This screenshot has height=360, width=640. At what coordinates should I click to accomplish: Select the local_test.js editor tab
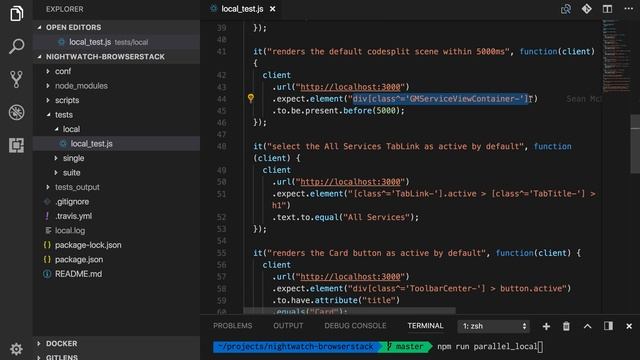[x=242, y=9]
